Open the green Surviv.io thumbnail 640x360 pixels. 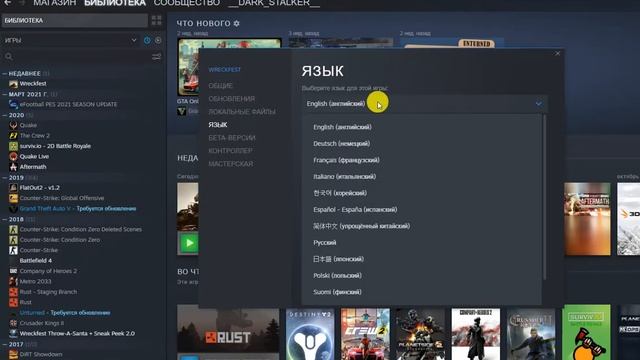coord(586,333)
